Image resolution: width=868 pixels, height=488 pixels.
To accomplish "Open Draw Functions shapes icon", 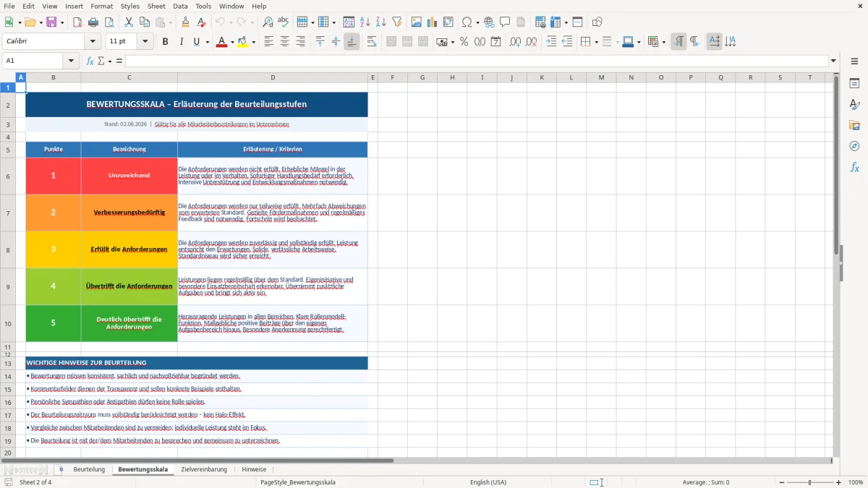I will pyautogui.click(x=597, y=22).
